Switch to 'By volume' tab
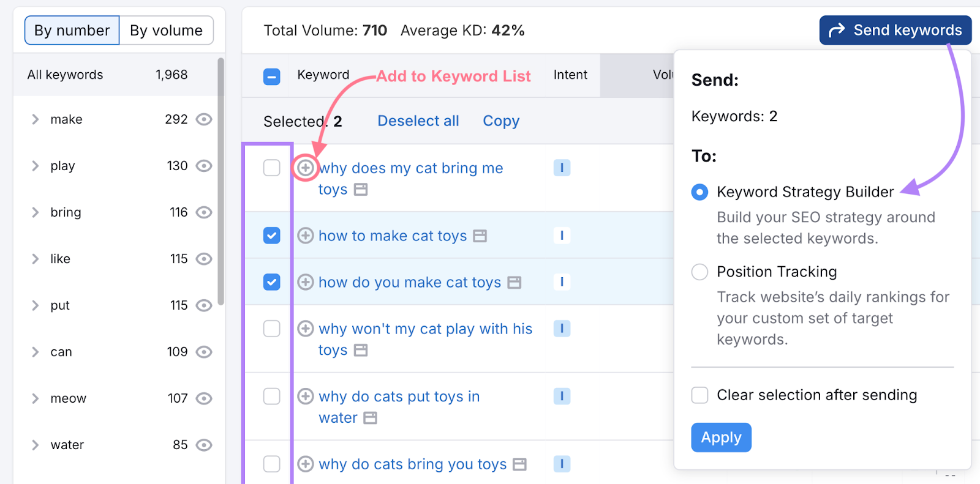Image resolution: width=980 pixels, height=484 pixels. tap(166, 31)
